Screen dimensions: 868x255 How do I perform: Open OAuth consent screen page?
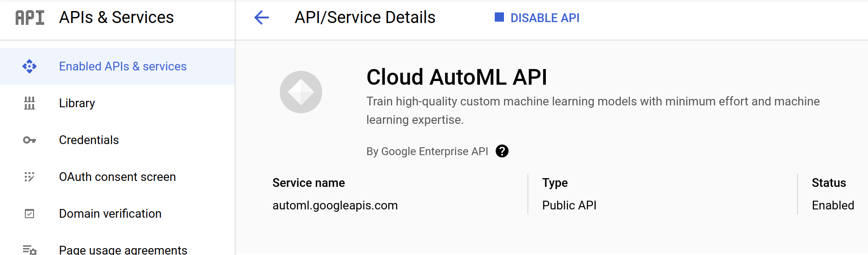click(117, 177)
